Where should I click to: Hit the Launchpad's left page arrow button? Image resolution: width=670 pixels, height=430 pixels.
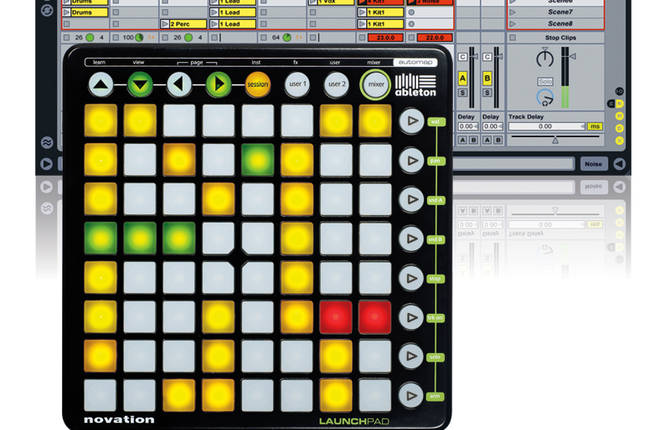click(179, 84)
